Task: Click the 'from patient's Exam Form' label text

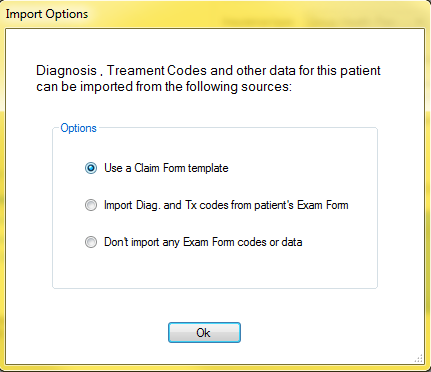Action: click(289, 205)
